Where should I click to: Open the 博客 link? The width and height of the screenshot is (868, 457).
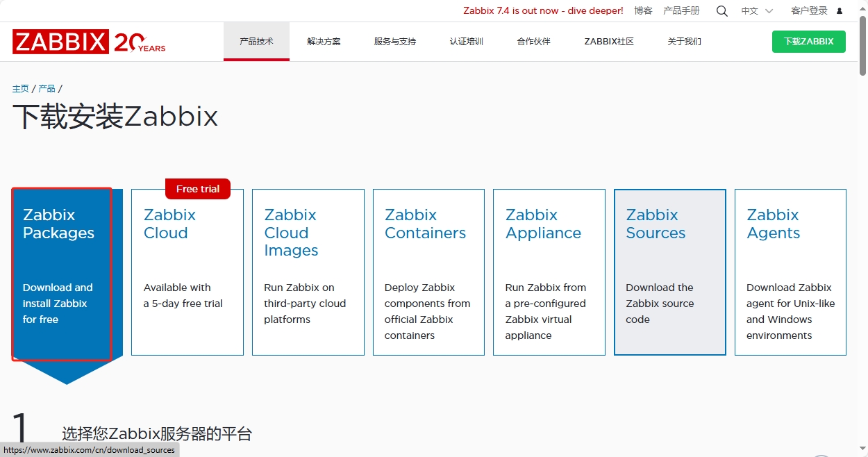[643, 11]
